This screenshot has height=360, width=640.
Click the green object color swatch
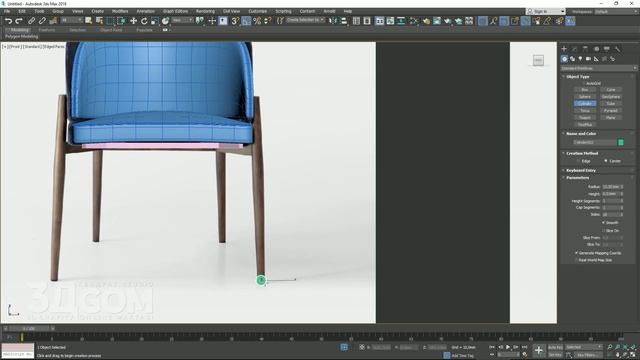pos(621,142)
